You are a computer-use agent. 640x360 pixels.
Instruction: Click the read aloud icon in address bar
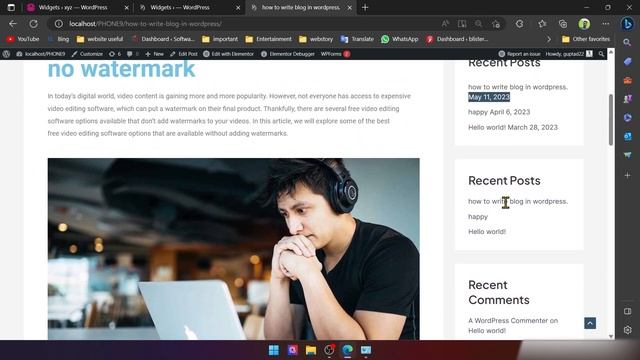tap(445, 24)
